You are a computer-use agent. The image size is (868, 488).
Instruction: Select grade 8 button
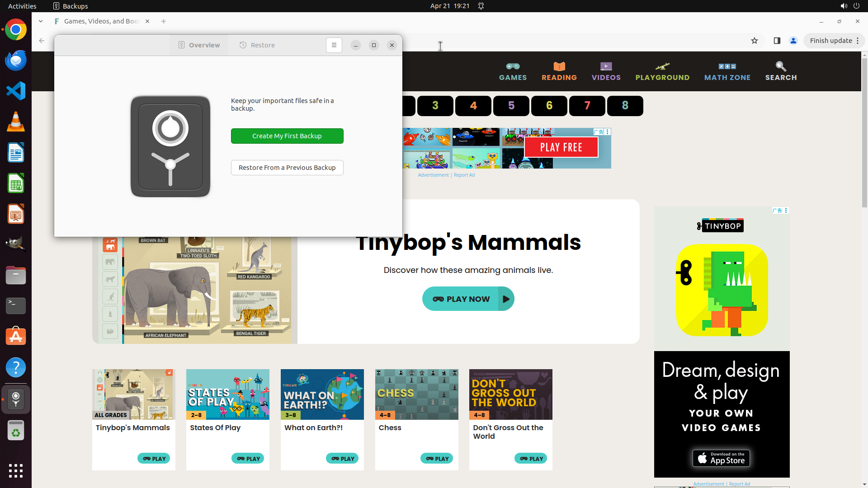[x=625, y=106]
